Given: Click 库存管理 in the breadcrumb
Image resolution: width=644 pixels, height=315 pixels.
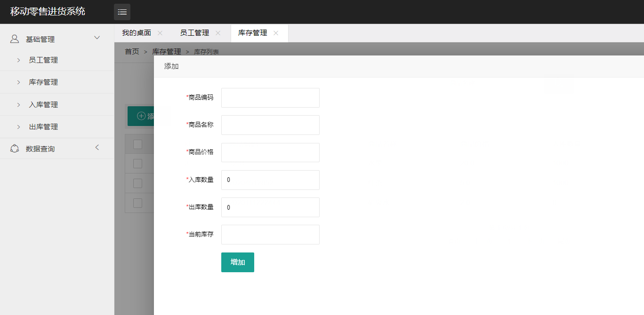Looking at the screenshot, I should coord(167,52).
